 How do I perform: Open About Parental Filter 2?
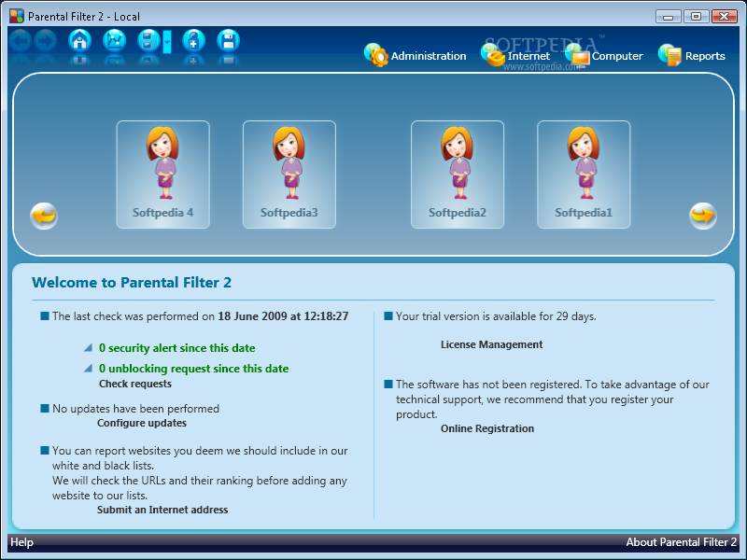tap(682, 542)
